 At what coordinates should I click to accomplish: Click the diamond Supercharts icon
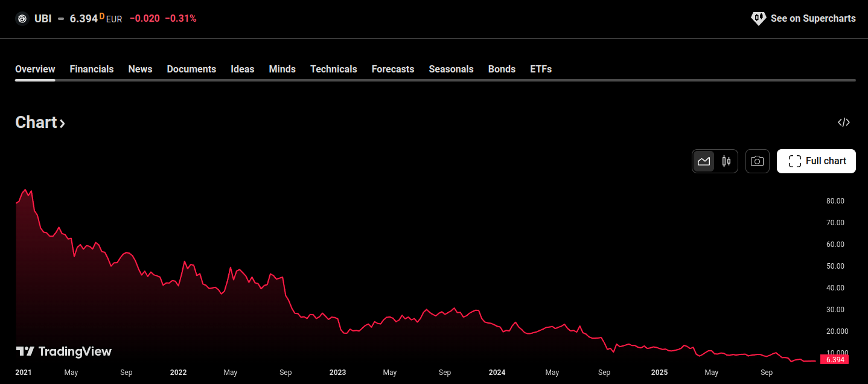click(758, 19)
